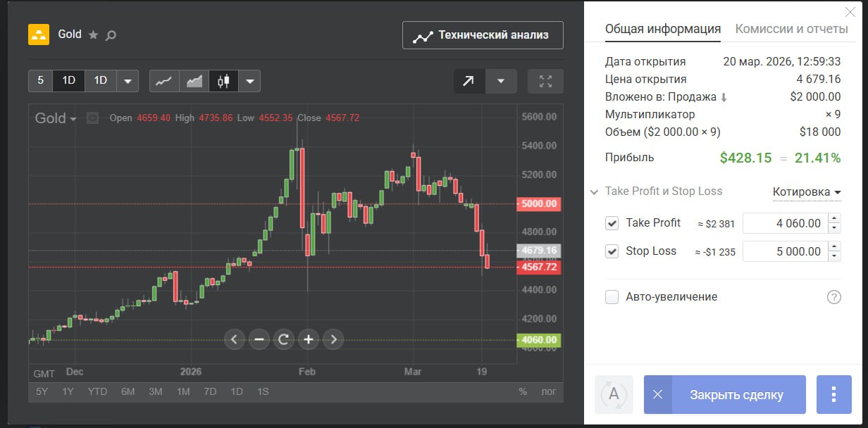The height and width of the screenshot is (428, 868).
Task: Enable the Авто-увеличение checkbox
Action: (x=612, y=297)
